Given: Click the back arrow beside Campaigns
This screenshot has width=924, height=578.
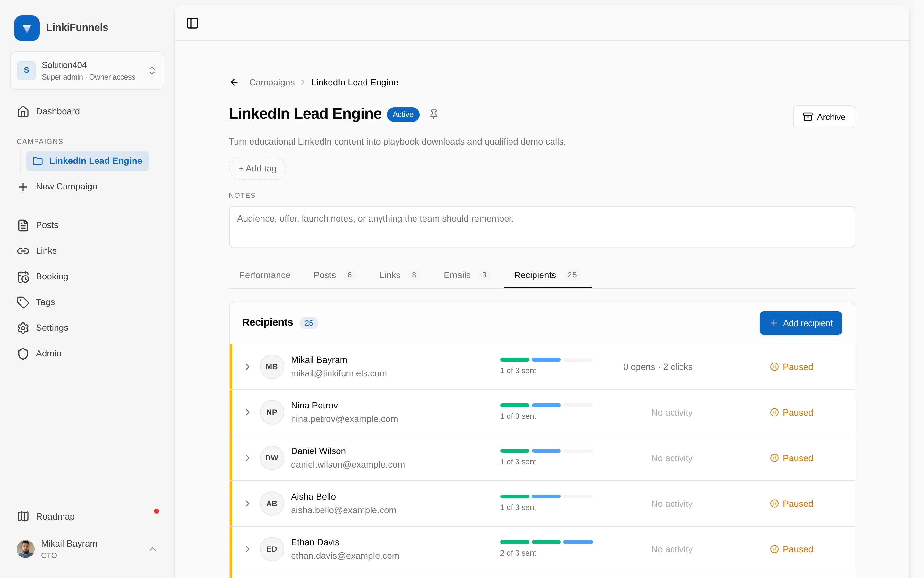Looking at the screenshot, I should [x=234, y=82].
